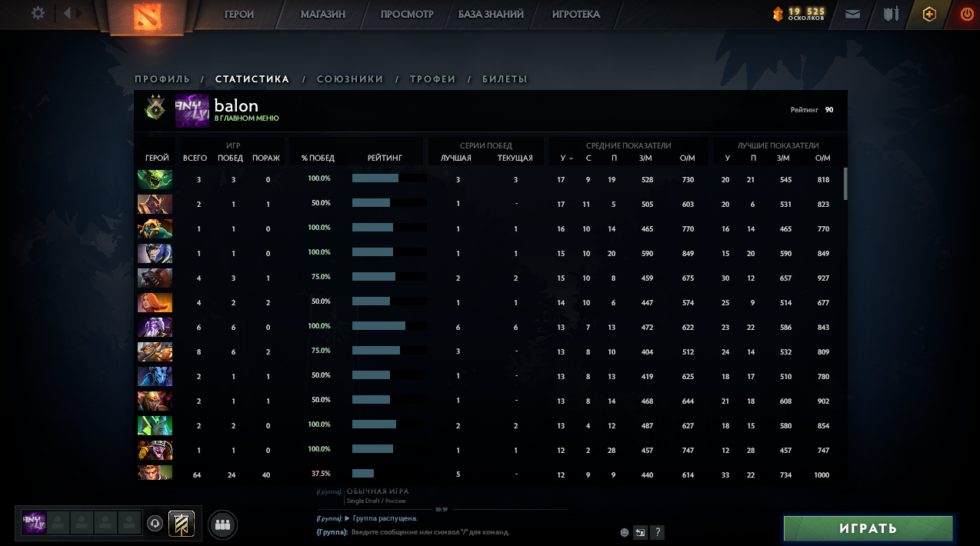Sort by best З/М column
The height and width of the screenshot is (546, 980).
pyautogui.click(x=783, y=158)
